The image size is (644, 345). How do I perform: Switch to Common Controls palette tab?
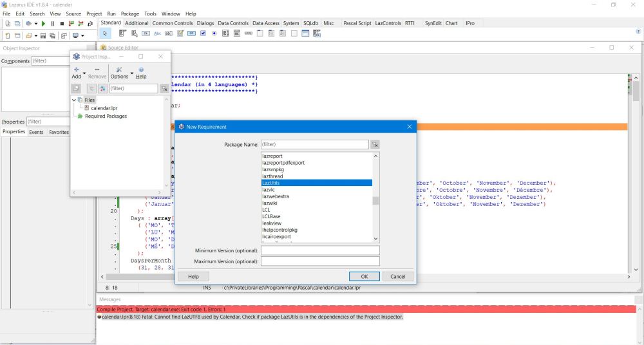click(173, 23)
